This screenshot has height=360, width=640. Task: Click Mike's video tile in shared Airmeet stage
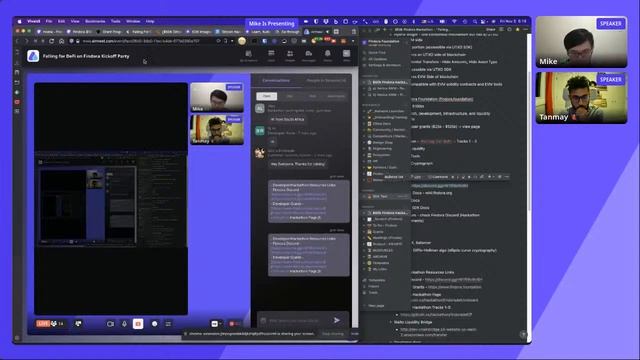[x=217, y=97]
